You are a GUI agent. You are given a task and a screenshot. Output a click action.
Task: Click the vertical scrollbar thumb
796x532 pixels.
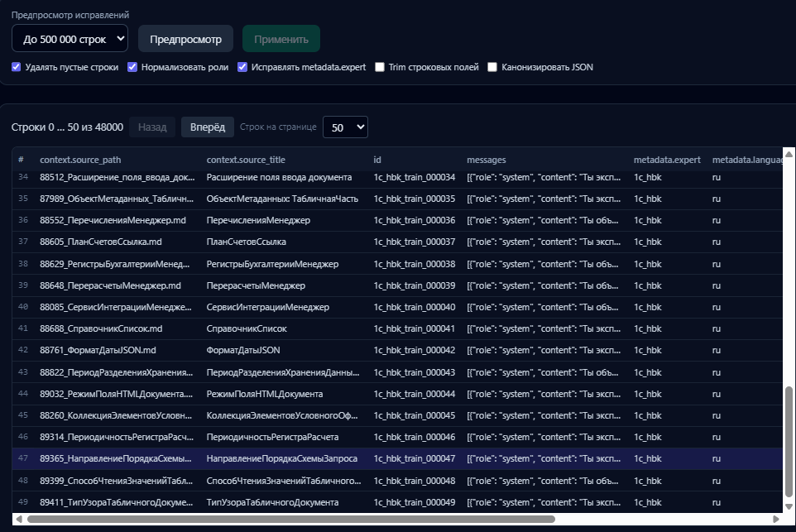pos(789,442)
